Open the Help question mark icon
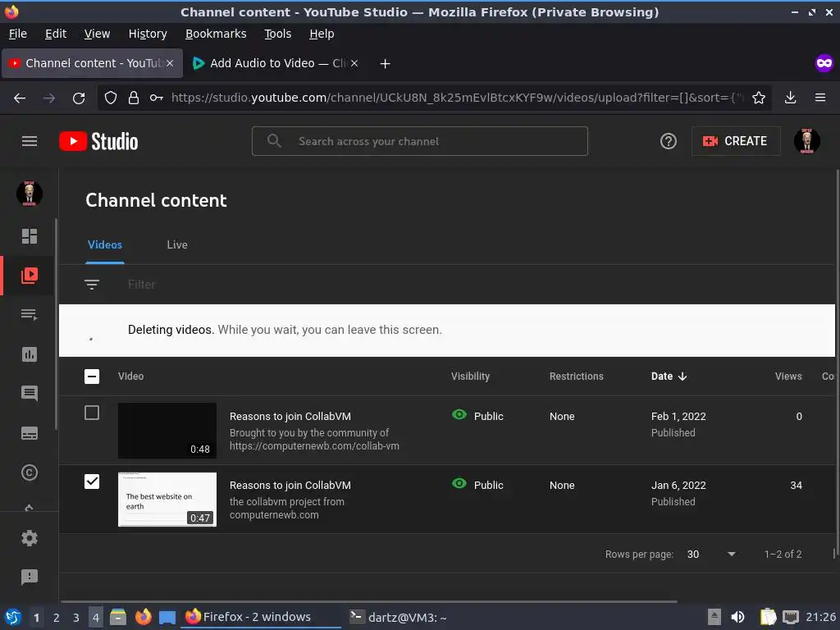Viewport: 840px width, 630px height. click(668, 141)
